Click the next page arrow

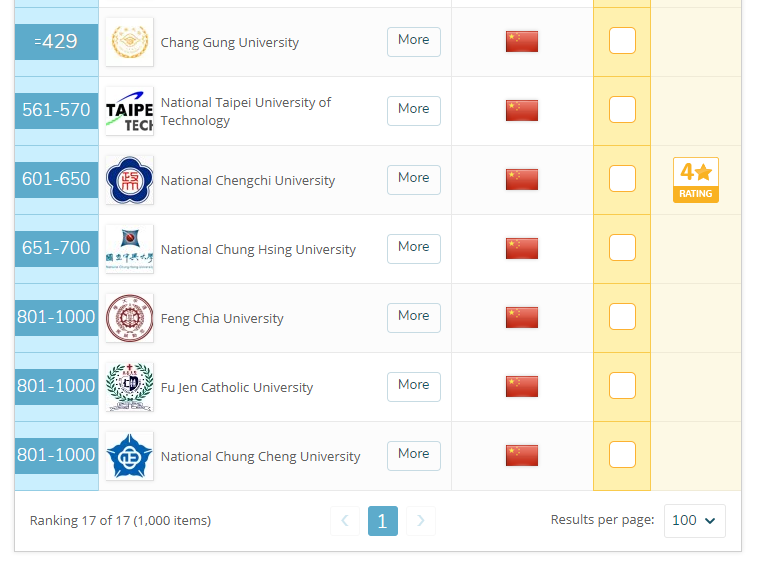tap(420, 520)
